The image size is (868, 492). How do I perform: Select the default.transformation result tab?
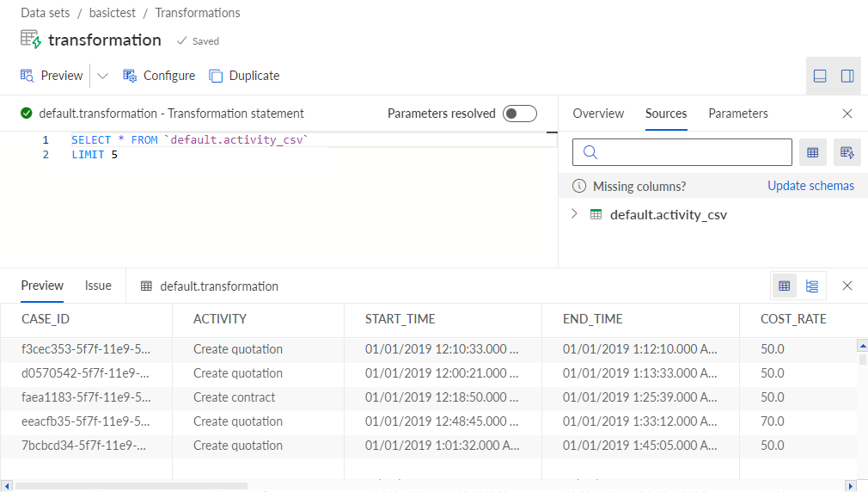coord(209,286)
